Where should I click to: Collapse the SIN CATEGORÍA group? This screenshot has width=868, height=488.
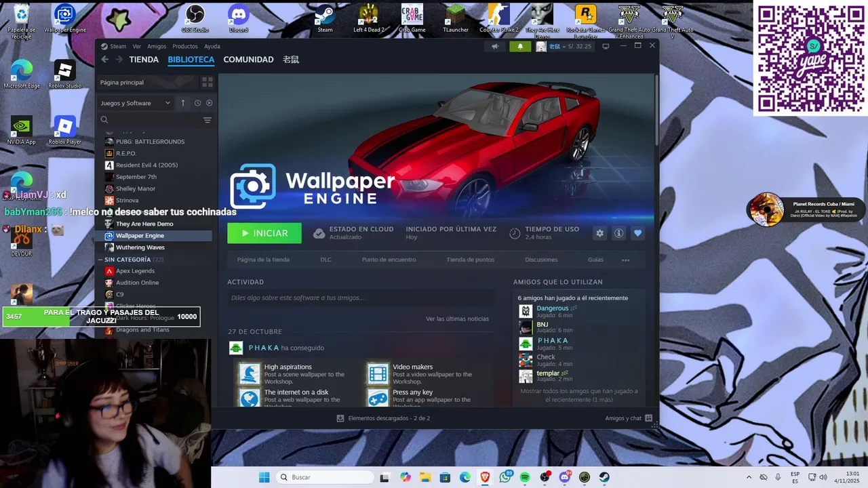[x=101, y=260]
